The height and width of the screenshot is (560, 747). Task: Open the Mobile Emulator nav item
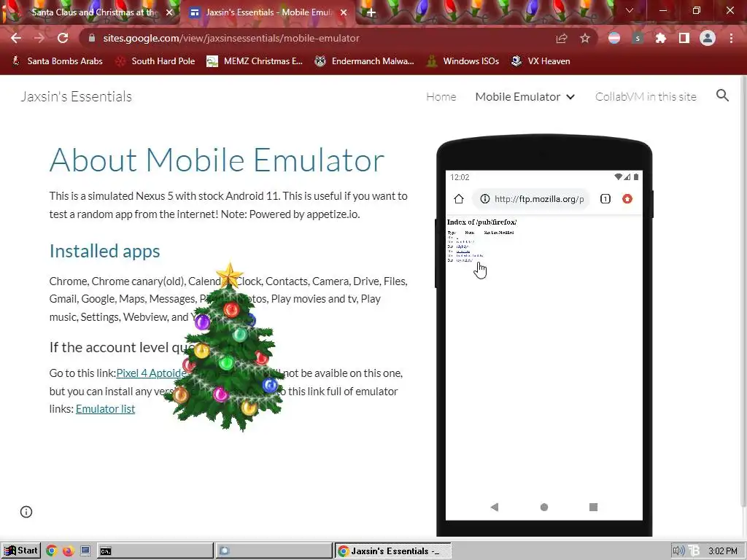pyautogui.click(x=518, y=97)
